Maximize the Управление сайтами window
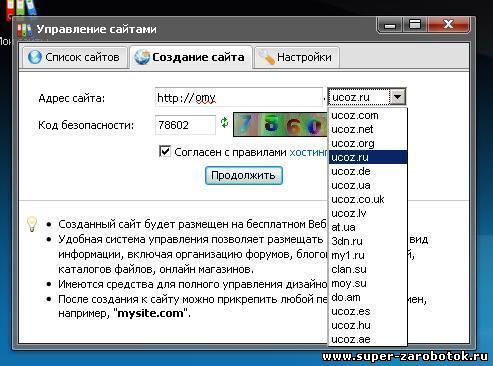Screen dimensions: 493x366 415,25
